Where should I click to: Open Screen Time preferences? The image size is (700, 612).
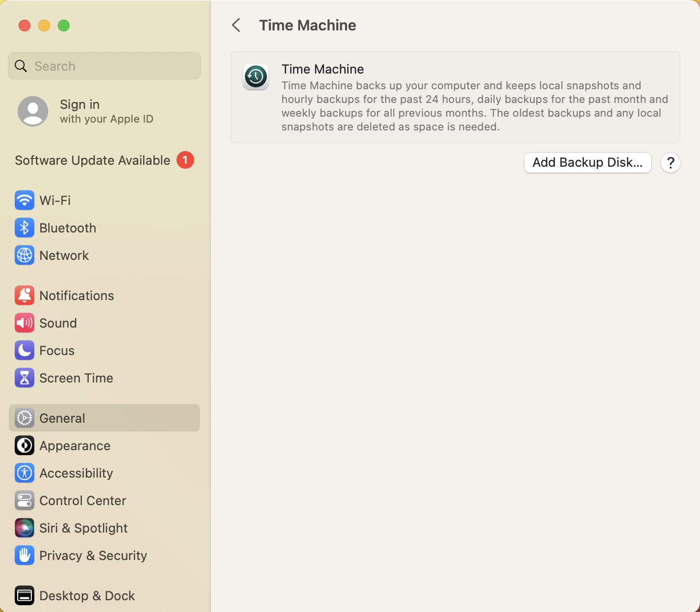76,378
